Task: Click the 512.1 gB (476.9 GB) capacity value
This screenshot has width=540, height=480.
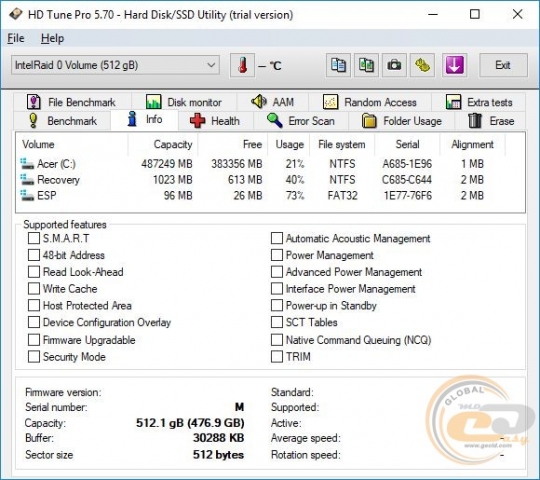Action: coord(190,422)
